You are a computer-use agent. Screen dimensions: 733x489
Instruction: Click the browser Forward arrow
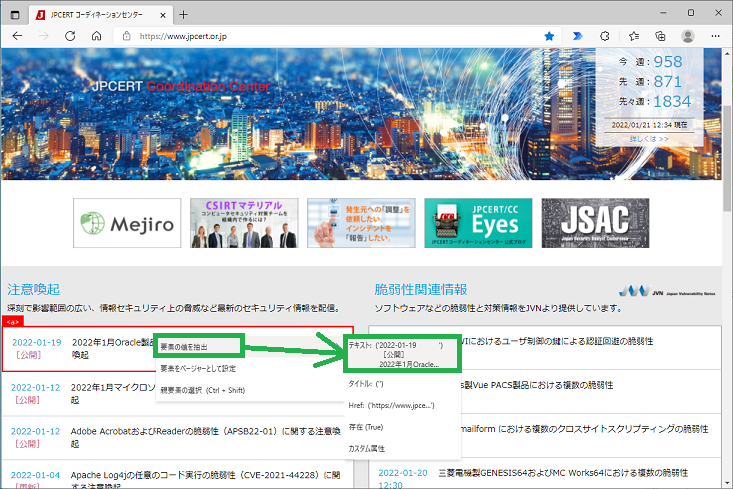tap(43, 36)
